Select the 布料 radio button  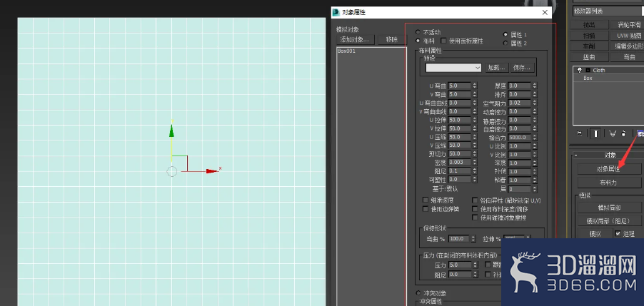pos(418,41)
